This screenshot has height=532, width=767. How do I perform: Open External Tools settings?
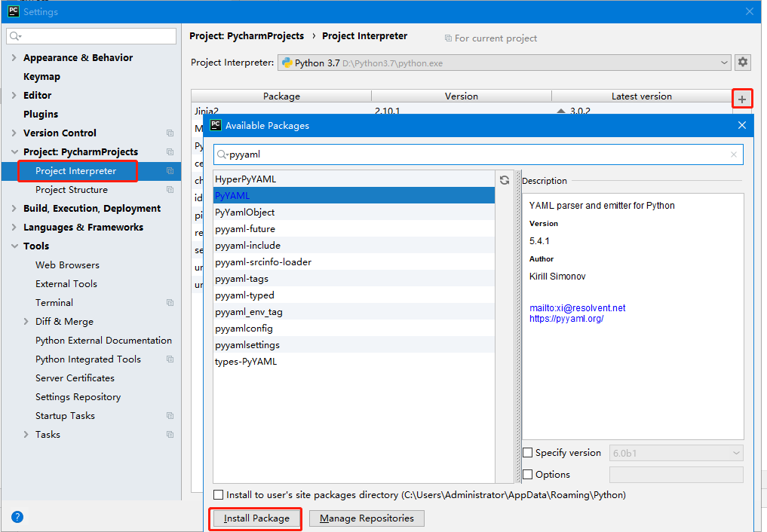click(x=66, y=284)
